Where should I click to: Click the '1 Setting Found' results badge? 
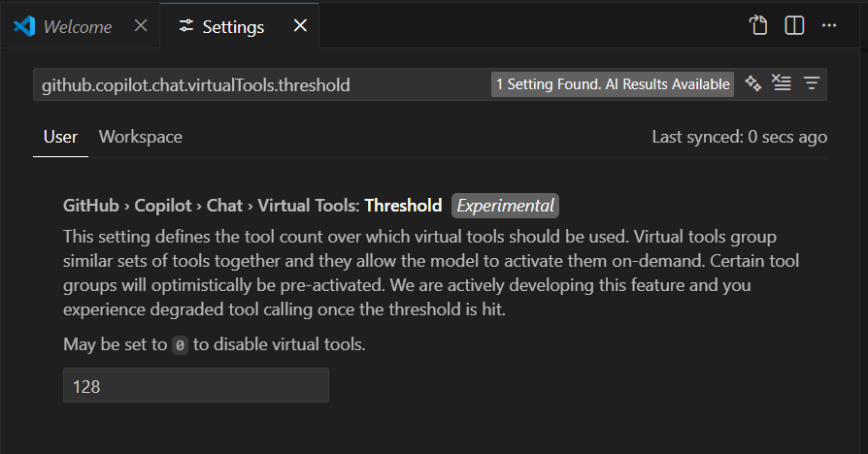point(613,85)
